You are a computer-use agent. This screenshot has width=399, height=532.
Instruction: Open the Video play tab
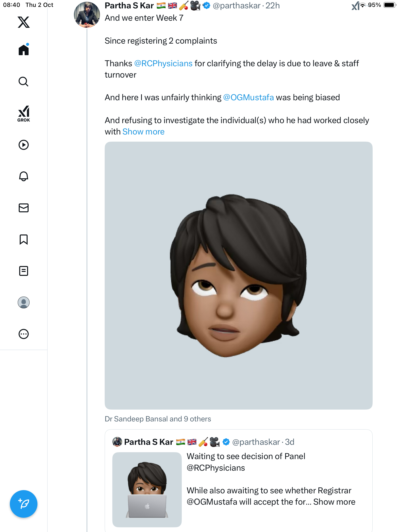[x=24, y=145]
